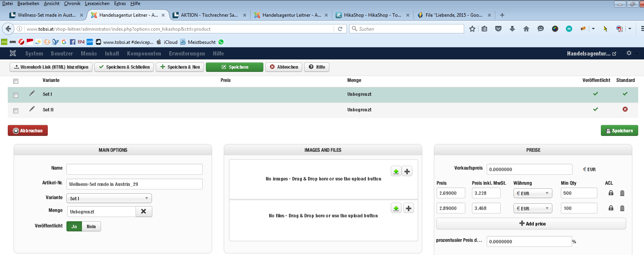Open Firefox Lesezeichen menu
This screenshot has height=255, width=644.
pyautogui.click(x=97, y=3)
